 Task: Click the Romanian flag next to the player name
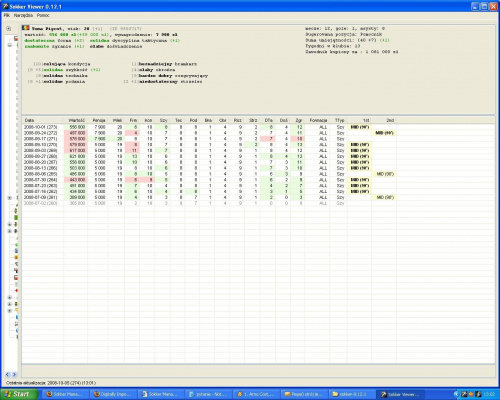[x=26, y=28]
